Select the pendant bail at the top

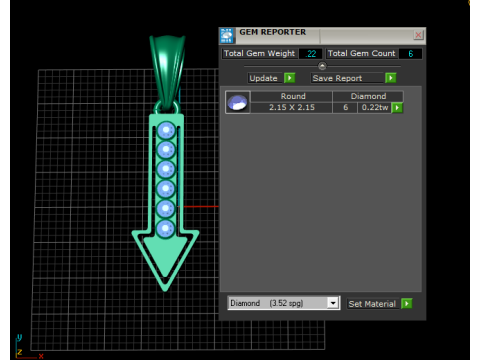(167, 72)
